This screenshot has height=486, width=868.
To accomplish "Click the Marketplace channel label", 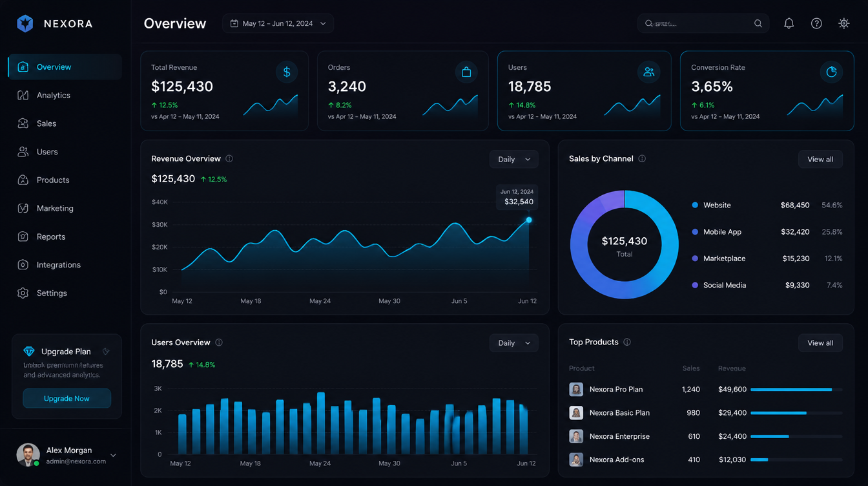I will (x=724, y=259).
